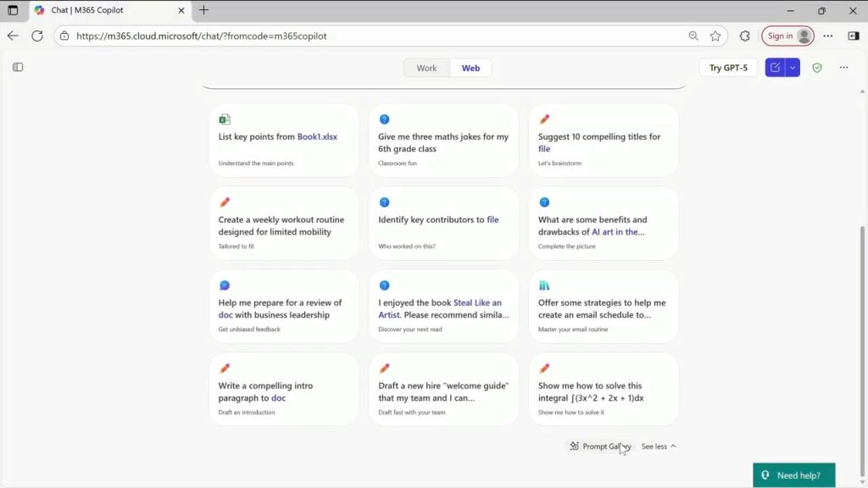
Task: Open browser Settings and more menu
Action: coord(828,36)
